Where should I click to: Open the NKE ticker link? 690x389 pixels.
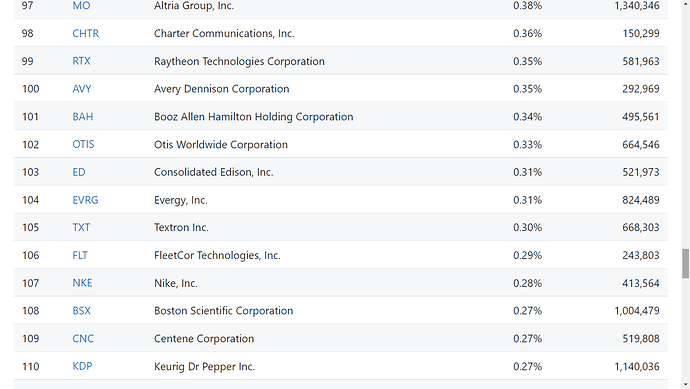tap(82, 283)
